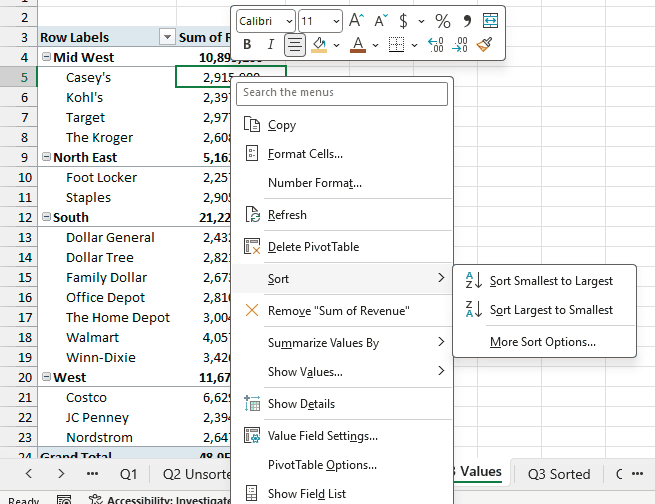The image size is (655, 504).
Task: Open Value Field Settings
Action: click(x=342, y=436)
